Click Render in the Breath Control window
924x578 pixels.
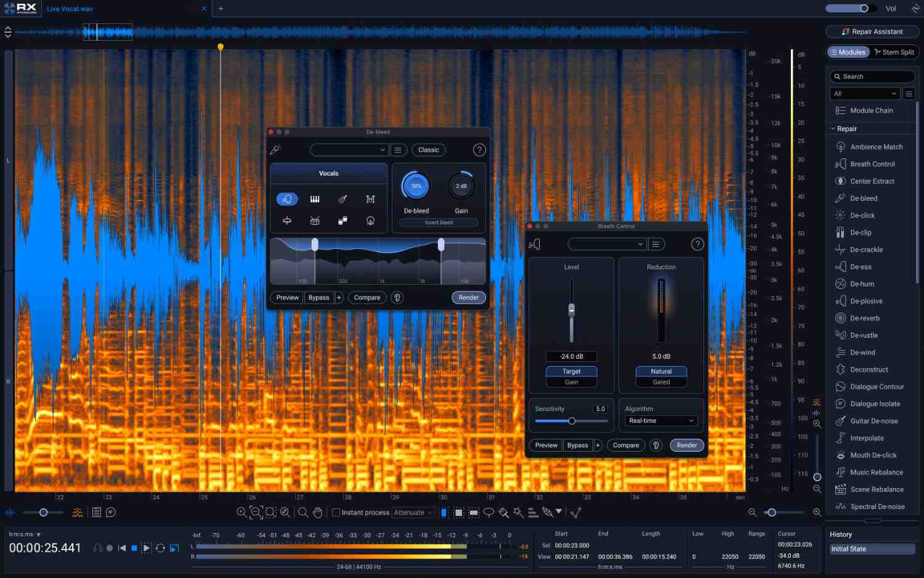pyautogui.click(x=686, y=445)
